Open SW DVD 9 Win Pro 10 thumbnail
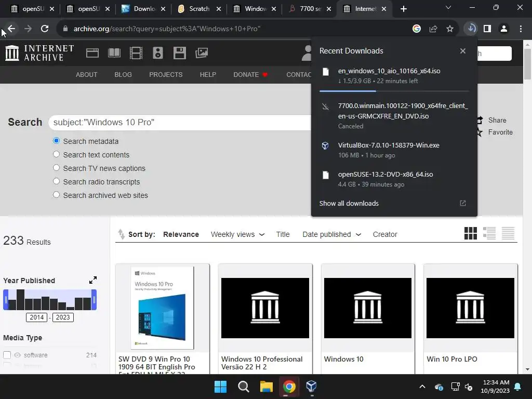 (162, 308)
